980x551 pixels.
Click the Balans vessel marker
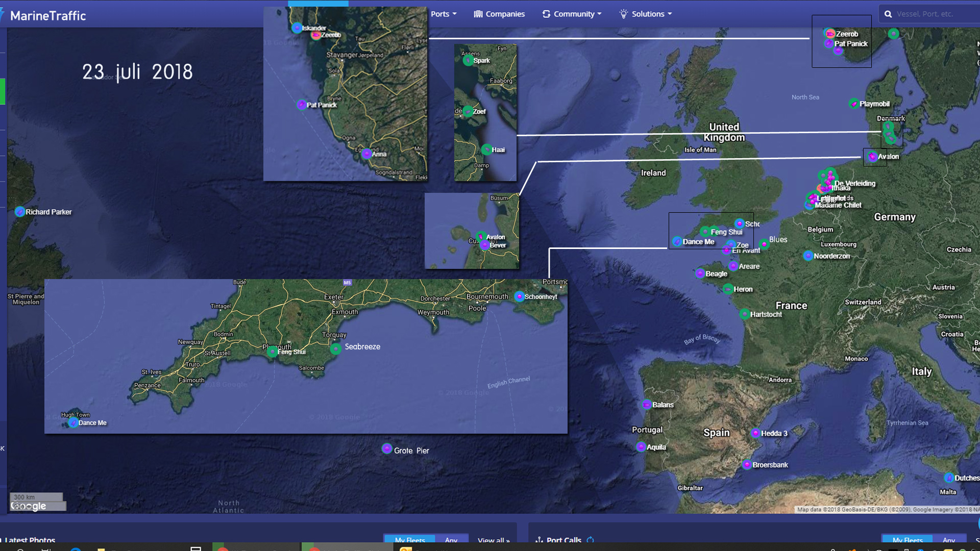coord(647,405)
